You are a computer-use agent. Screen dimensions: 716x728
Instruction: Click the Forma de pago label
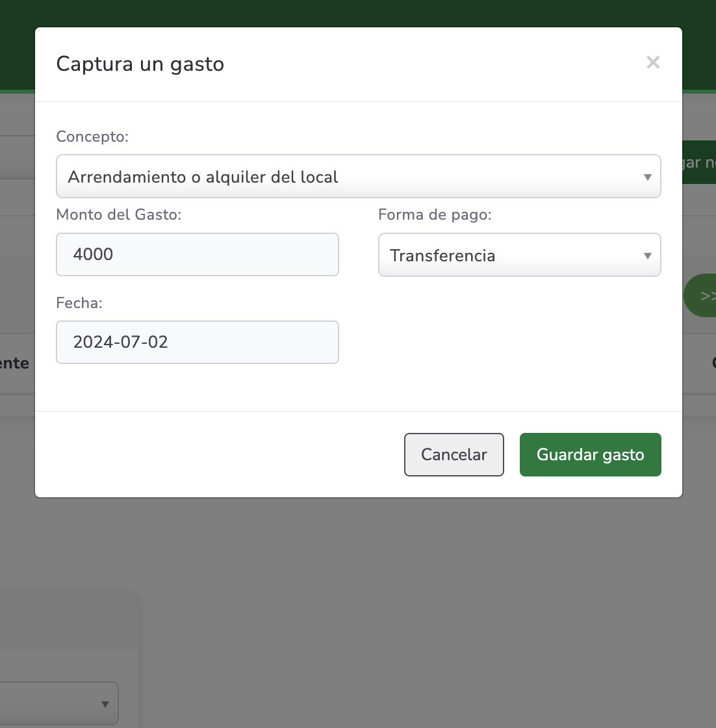click(x=435, y=214)
